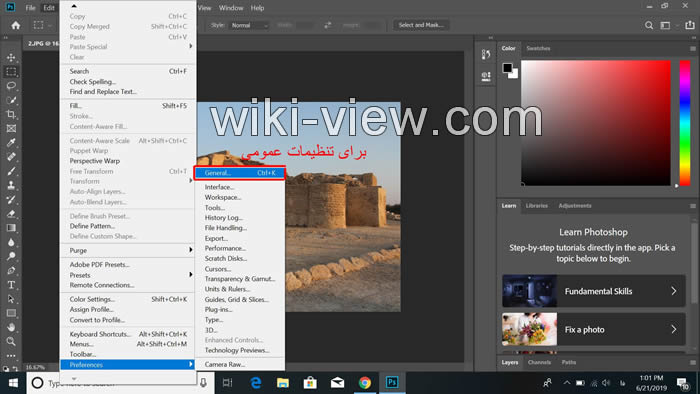
Task: Select the Rectangle shape tool
Action: 11,313
